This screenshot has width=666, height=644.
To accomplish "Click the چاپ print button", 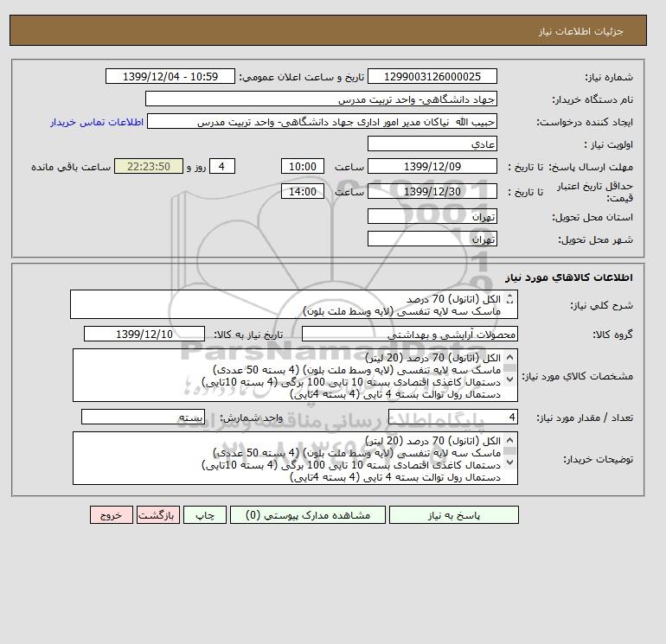I will [x=205, y=515].
